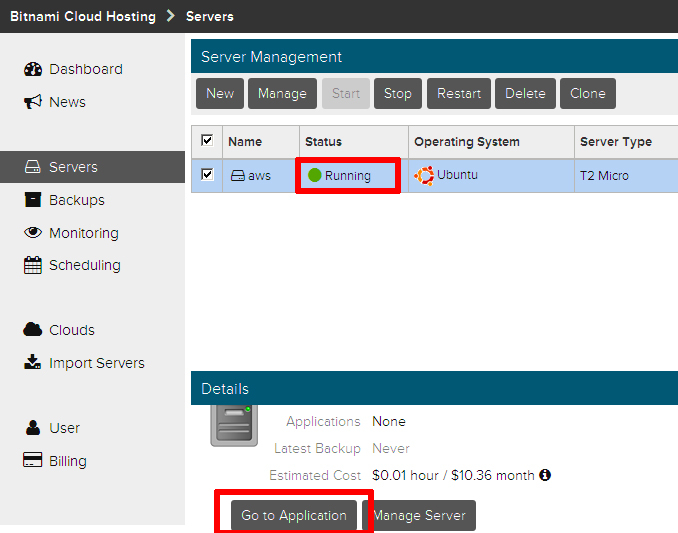
Task: Click the disabled Start button
Action: pyautogui.click(x=346, y=93)
